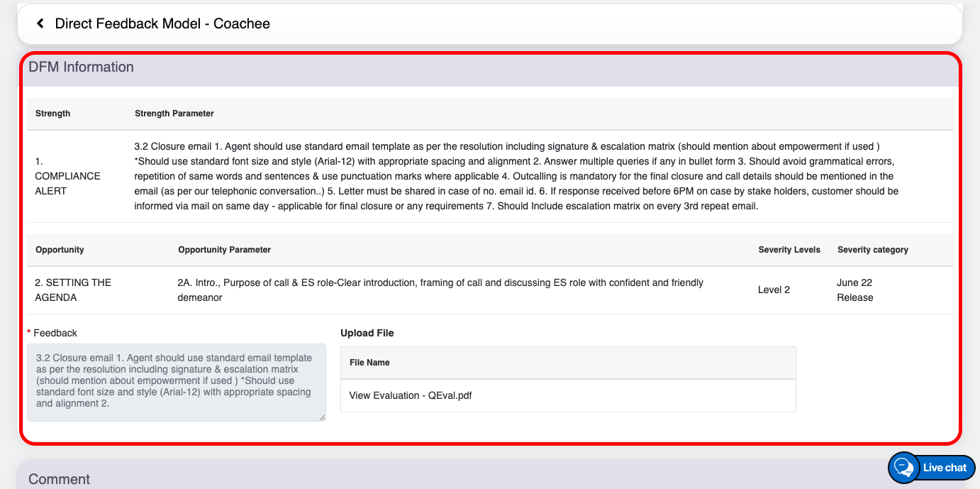The image size is (980, 489).
Task: Click the Strength column header
Action: pyautogui.click(x=52, y=114)
